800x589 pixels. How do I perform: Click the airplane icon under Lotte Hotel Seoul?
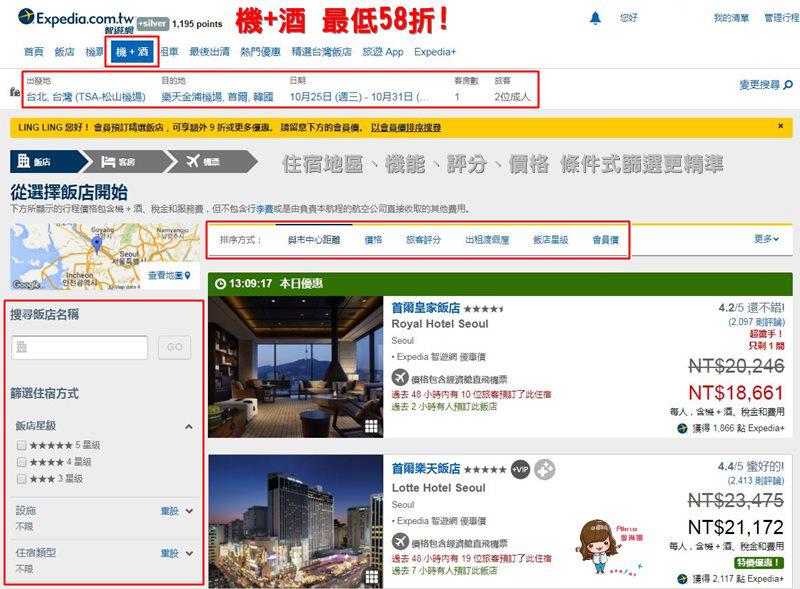[400, 542]
